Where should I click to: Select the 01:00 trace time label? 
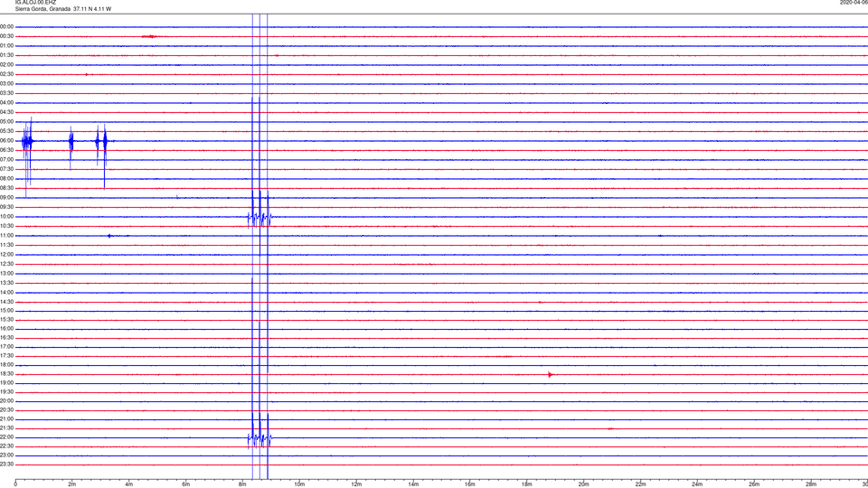tap(6, 46)
